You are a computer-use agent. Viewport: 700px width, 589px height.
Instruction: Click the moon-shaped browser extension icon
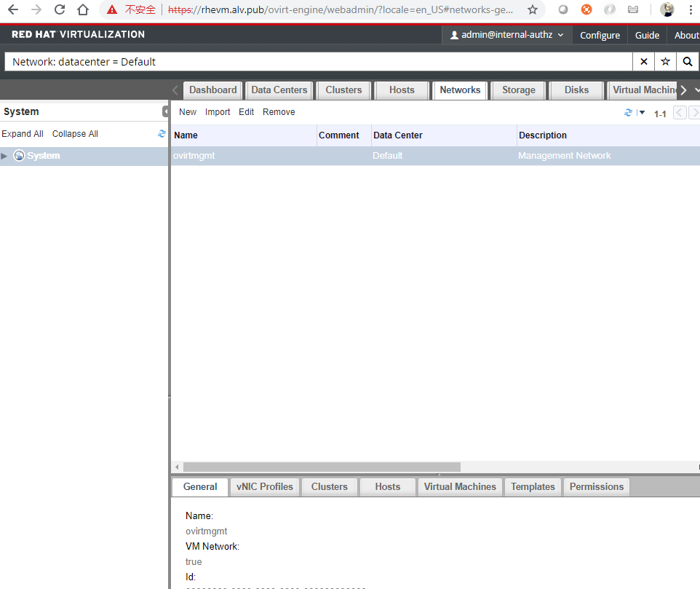point(609,9)
